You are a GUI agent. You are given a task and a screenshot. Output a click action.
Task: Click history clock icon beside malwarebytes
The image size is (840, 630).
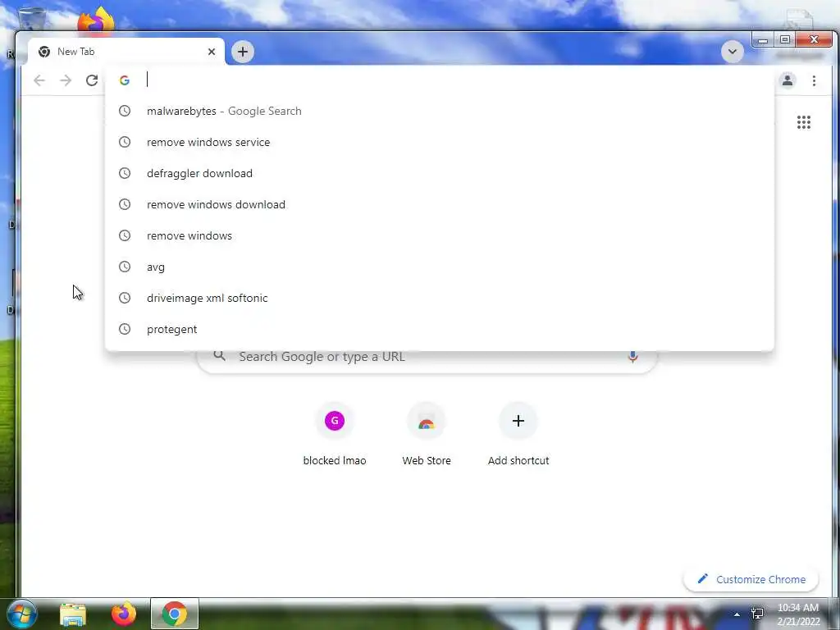125,111
